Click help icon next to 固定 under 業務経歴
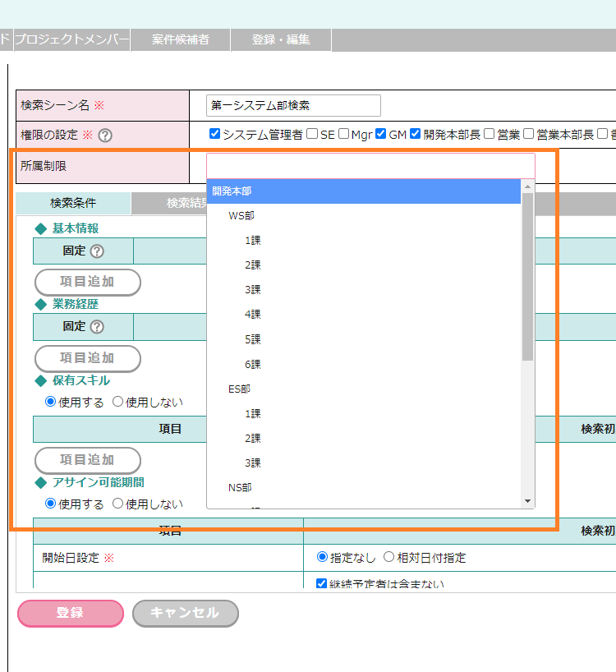Viewport: 616px width, 672px height. [97, 326]
